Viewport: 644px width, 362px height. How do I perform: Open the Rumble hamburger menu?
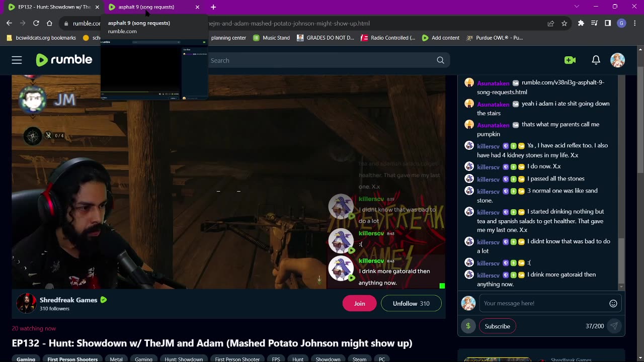[x=17, y=60]
